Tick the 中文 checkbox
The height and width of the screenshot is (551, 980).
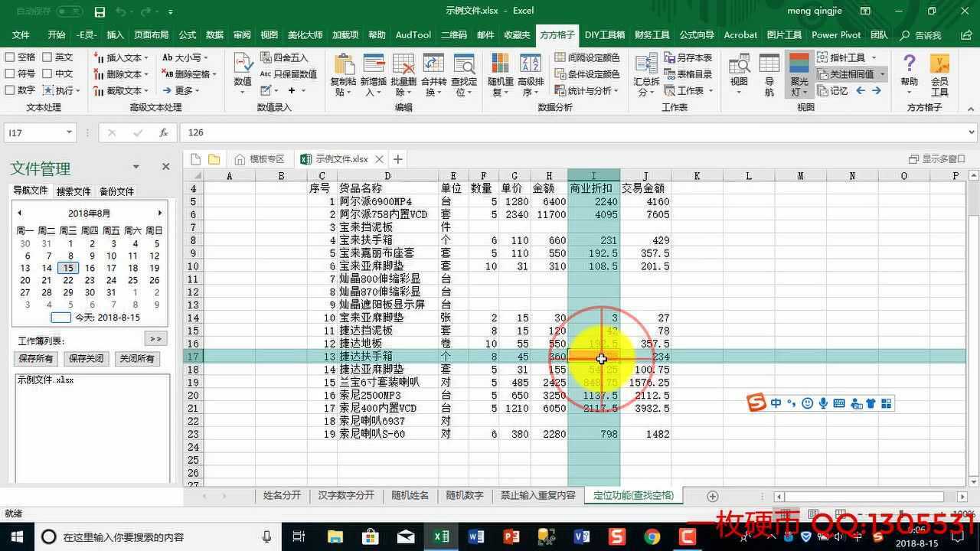click(47, 74)
